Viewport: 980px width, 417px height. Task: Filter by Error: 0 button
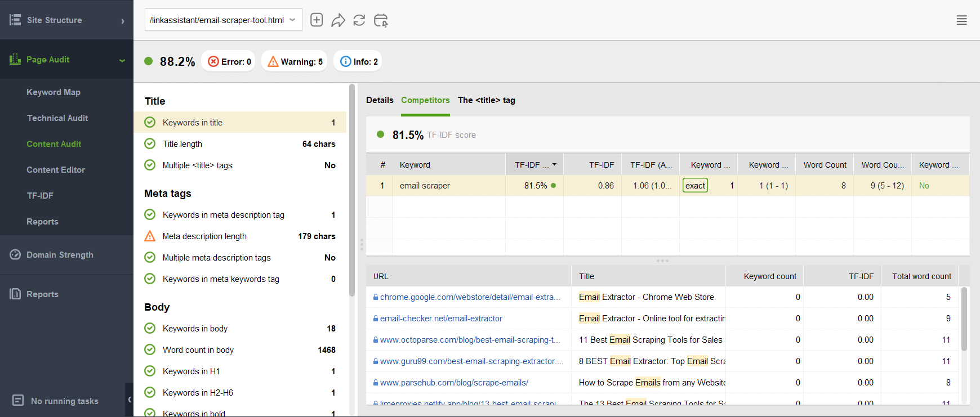pyautogui.click(x=228, y=61)
